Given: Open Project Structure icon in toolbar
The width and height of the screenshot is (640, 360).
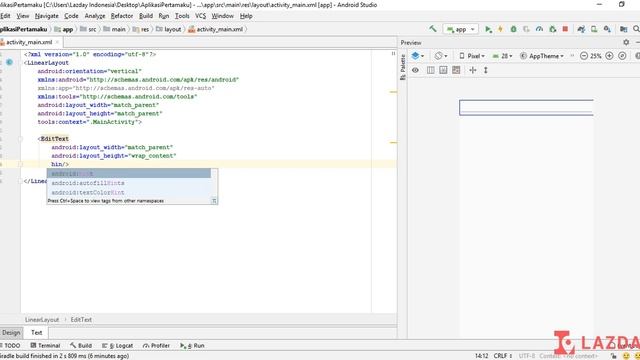Looking at the screenshot, I should click(623, 29).
